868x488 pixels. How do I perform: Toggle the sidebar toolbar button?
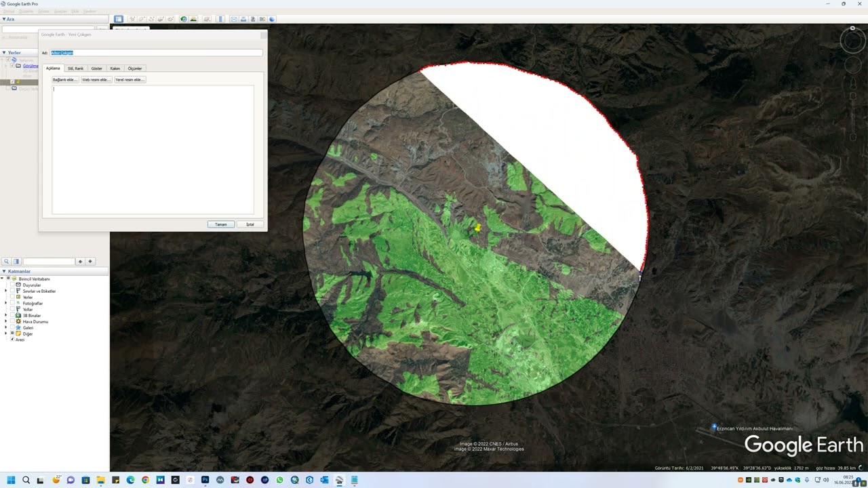pyautogui.click(x=119, y=19)
